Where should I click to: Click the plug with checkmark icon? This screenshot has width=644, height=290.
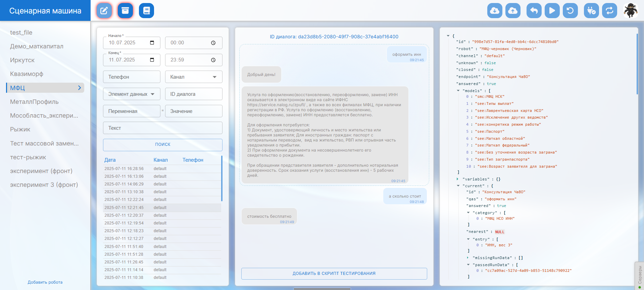(x=591, y=11)
